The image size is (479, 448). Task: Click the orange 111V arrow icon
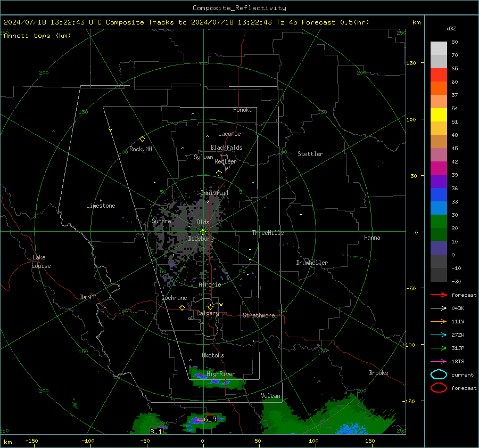[439, 321]
